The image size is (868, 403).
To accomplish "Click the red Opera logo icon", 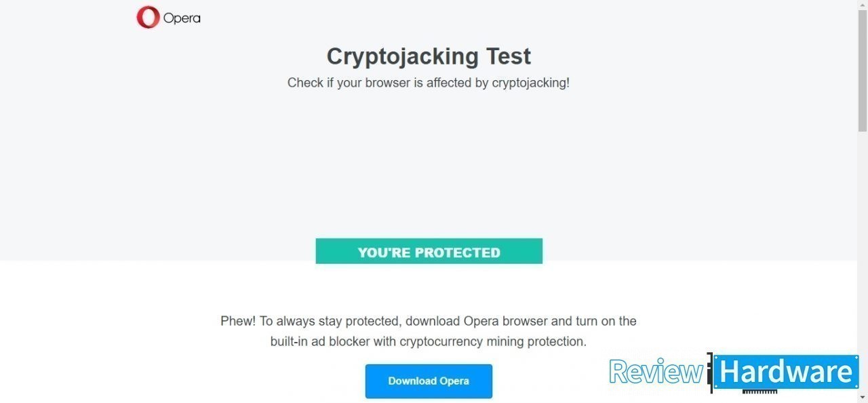I will pos(147,18).
